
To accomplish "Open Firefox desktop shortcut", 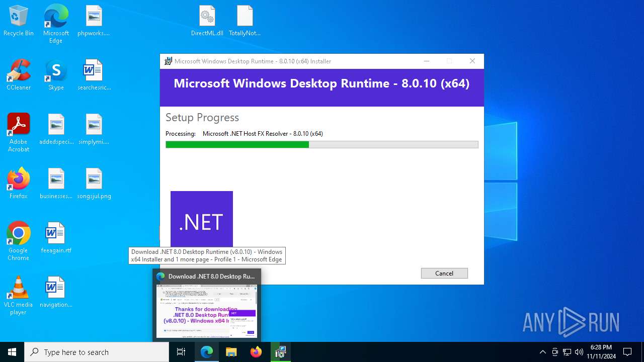I will click(x=19, y=184).
